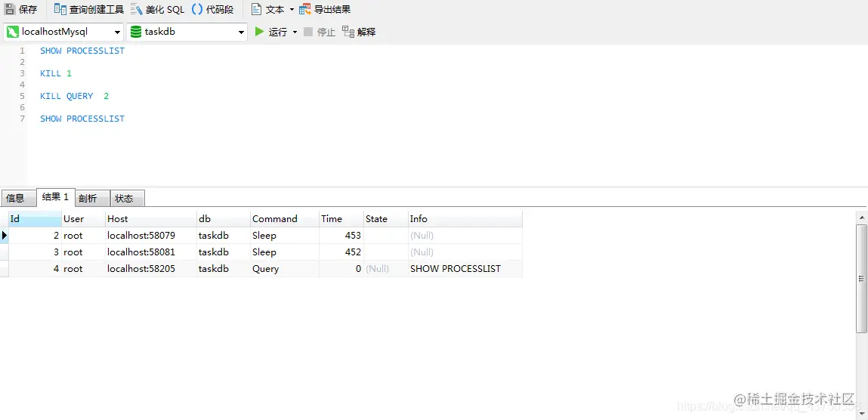Expand the Text (文本) dropdown arrow
868x420 pixels.
292,9
